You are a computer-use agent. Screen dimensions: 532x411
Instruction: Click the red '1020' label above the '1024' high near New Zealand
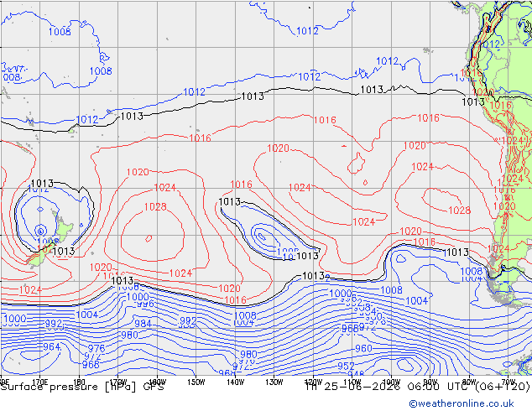click(138, 172)
